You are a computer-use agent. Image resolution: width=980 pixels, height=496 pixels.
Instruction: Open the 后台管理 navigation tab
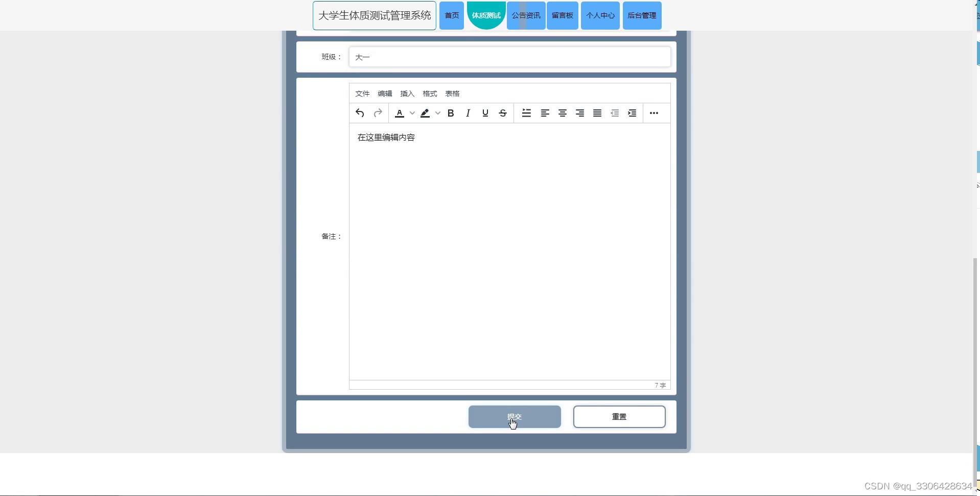(642, 15)
